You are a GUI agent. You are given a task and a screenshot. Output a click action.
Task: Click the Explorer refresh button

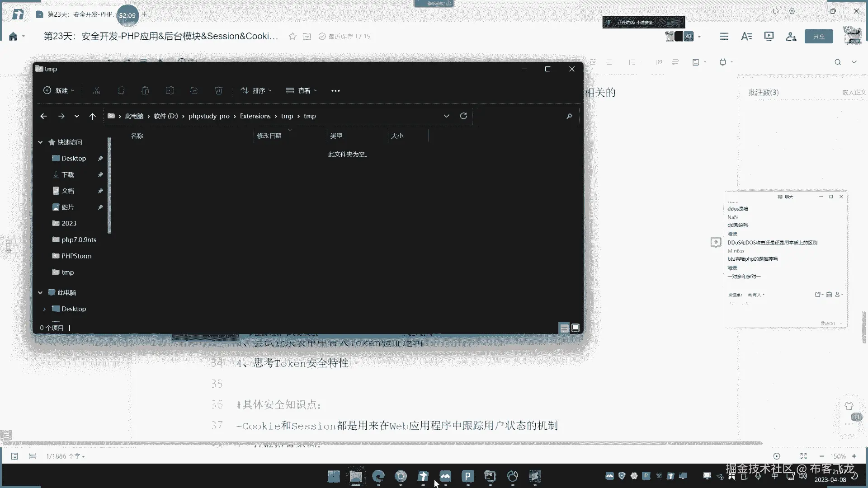click(x=463, y=116)
